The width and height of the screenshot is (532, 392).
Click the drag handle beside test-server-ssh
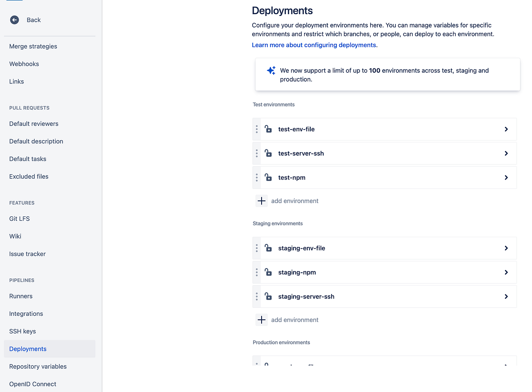256,153
